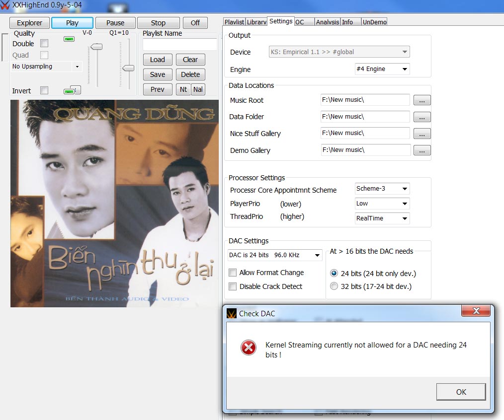This screenshot has height=420, width=504.
Task: Browse for the Music Root folder
Action: 422,100
